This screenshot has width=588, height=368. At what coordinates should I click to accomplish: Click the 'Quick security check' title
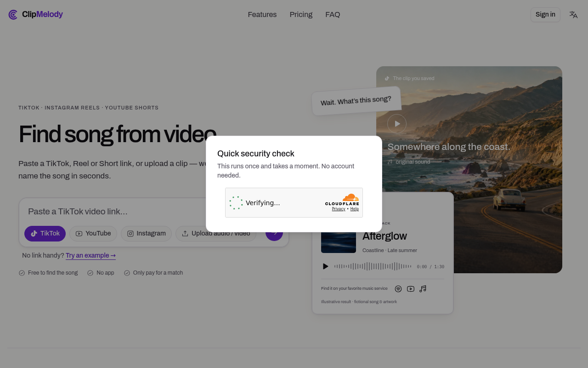(x=256, y=154)
